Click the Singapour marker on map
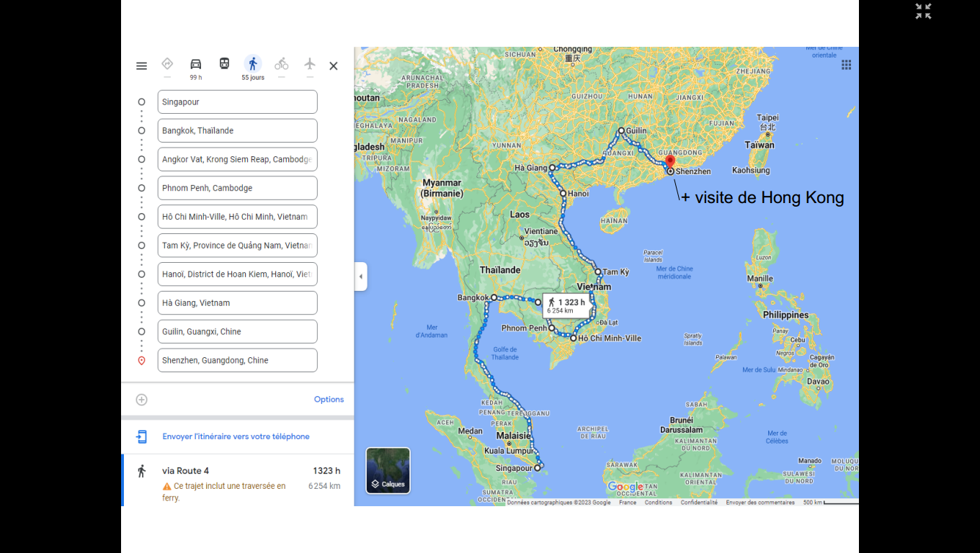The height and width of the screenshot is (553, 980). coord(537,468)
